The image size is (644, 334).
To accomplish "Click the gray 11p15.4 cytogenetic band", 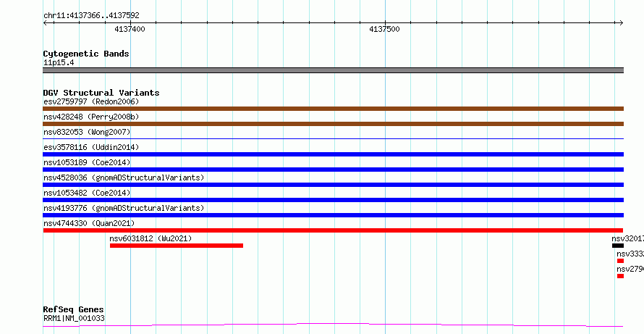I will point(333,70).
